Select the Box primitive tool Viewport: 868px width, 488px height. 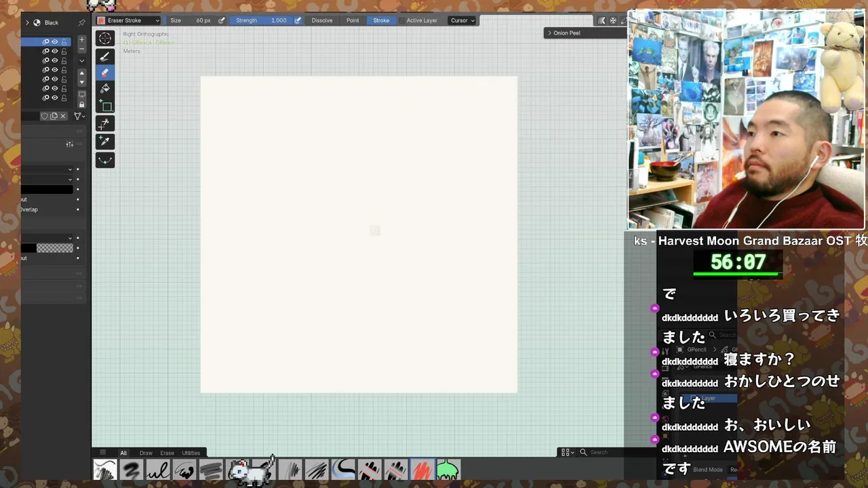point(105,105)
